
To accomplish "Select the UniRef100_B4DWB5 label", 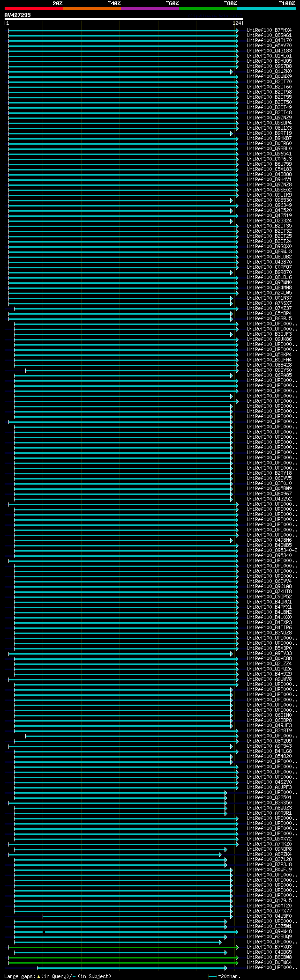I will [269, 545].
